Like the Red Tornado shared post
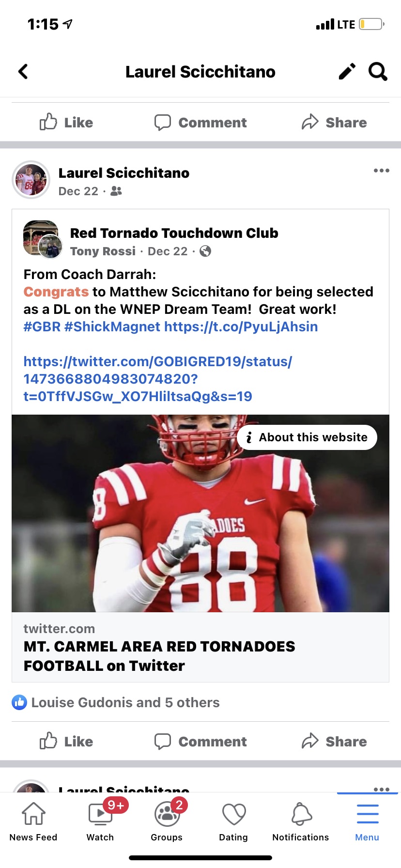Screen dimensions: 401x868 click(66, 742)
